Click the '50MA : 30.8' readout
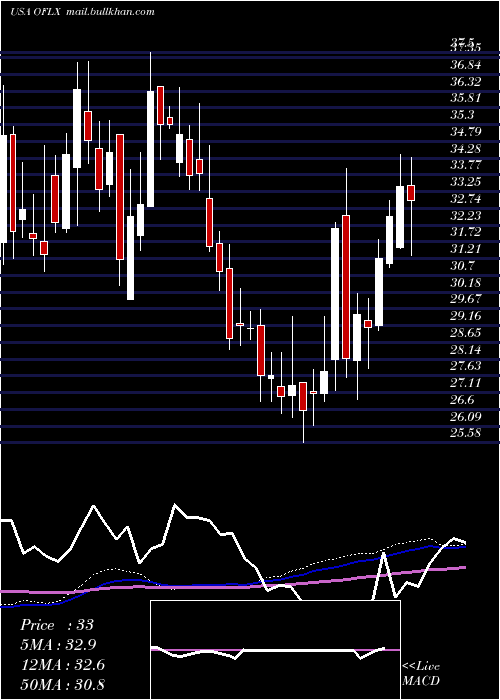 [x=62, y=684]
